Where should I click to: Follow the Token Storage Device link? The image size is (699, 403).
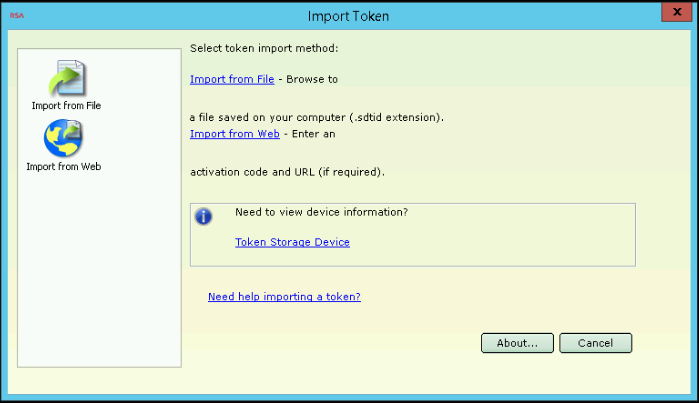[x=292, y=242]
